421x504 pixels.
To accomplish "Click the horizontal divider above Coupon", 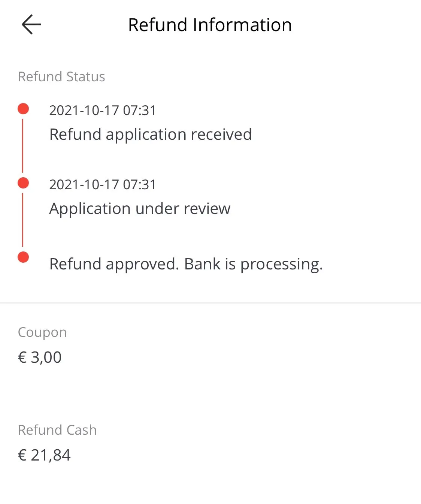I will click(x=210, y=303).
